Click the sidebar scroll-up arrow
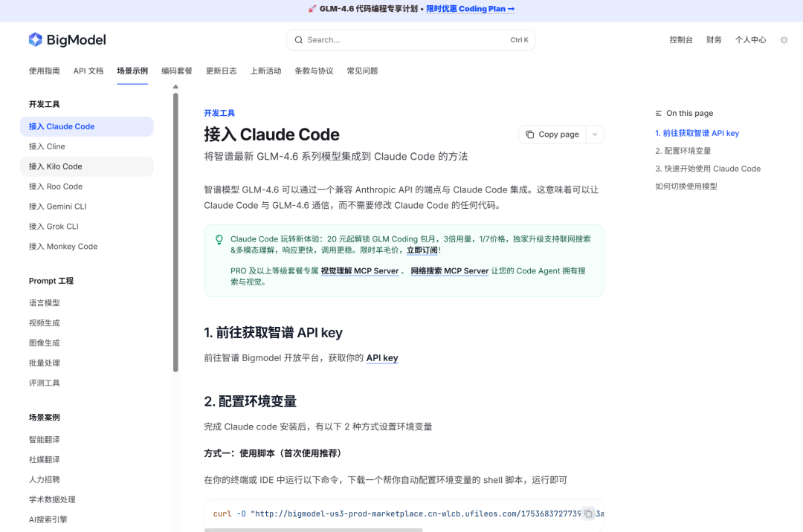The image size is (803, 532). click(175, 87)
